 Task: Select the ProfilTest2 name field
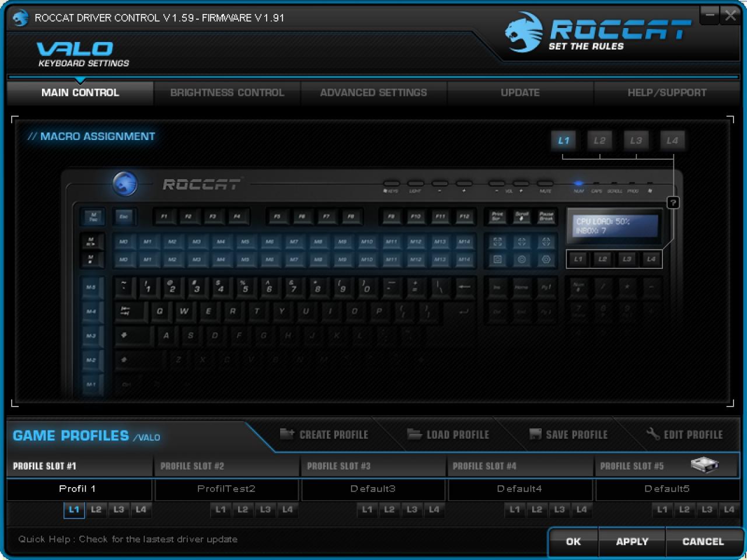226,489
